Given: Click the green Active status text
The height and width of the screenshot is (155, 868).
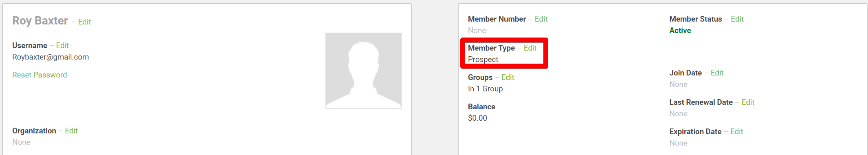Looking at the screenshot, I should click(680, 31).
